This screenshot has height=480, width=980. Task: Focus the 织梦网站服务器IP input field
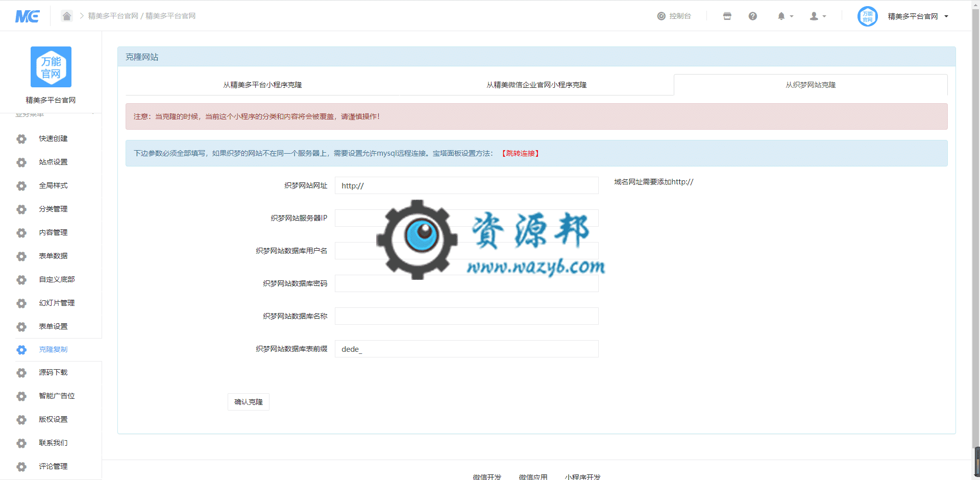pos(467,218)
